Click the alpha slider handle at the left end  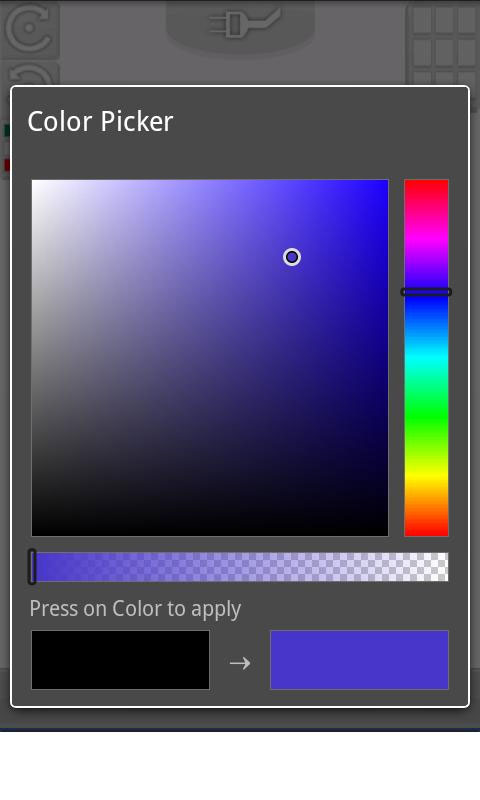32,566
